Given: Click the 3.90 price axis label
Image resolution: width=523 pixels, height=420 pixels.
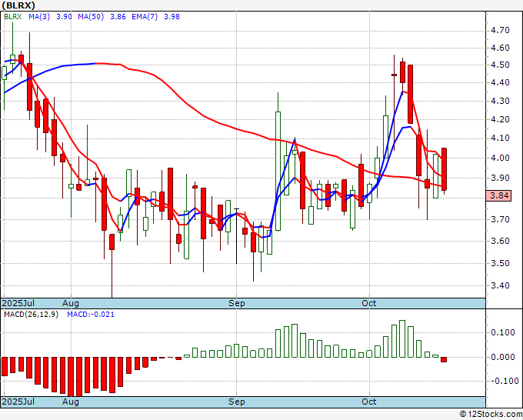Looking at the screenshot, I should click(x=500, y=178).
